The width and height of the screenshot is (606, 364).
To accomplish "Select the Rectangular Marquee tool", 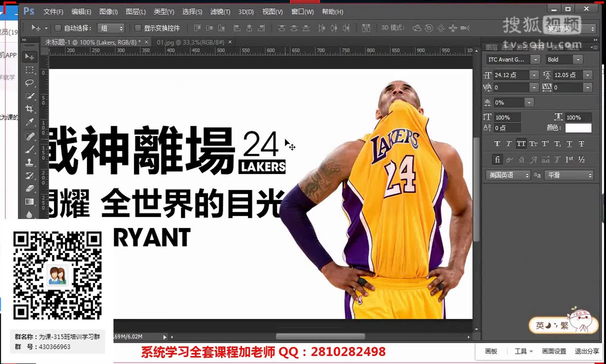I will pyautogui.click(x=30, y=70).
